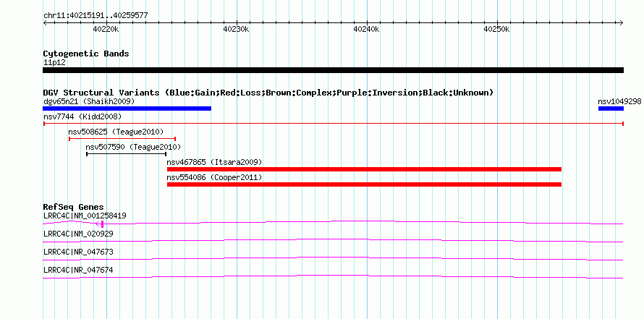Open the nsv508625 (Teague2010) variant label

[116, 132]
